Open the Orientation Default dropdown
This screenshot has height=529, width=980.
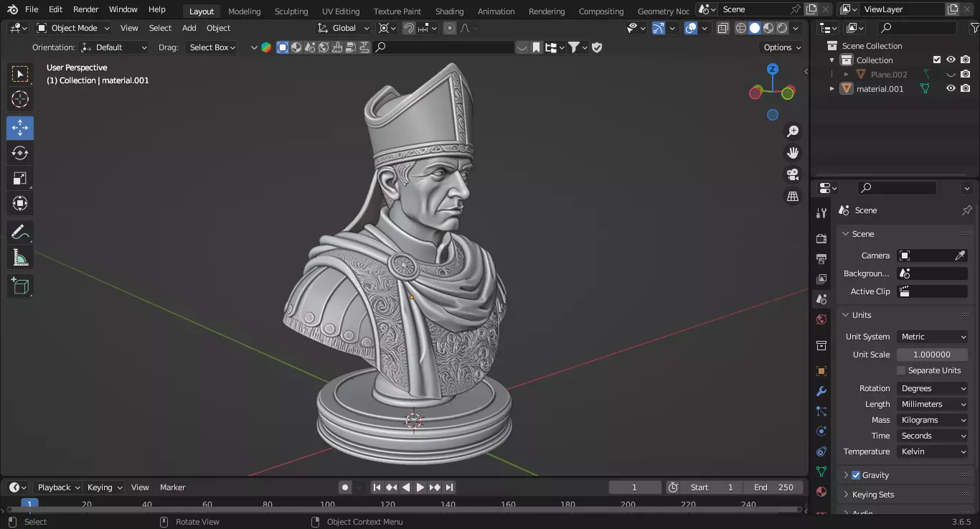pyautogui.click(x=114, y=47)
